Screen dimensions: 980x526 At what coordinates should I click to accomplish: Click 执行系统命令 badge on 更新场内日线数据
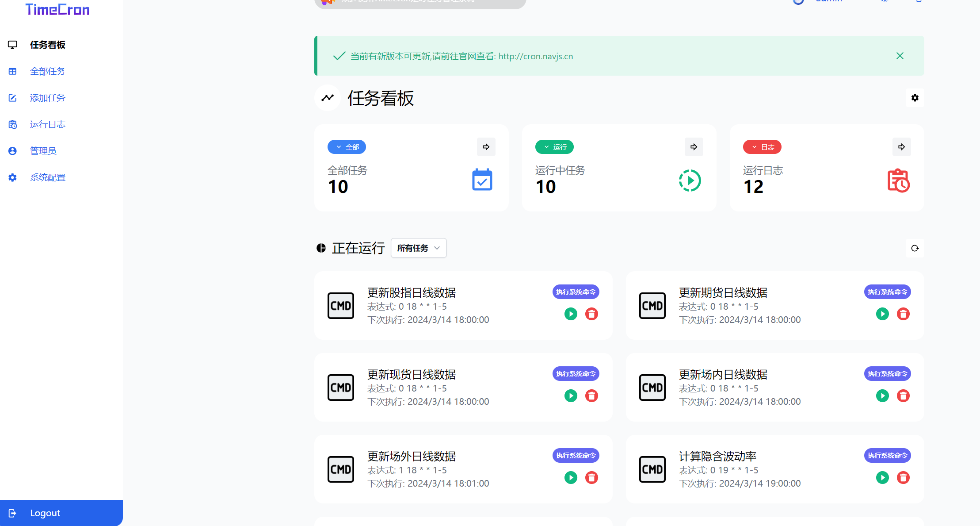[887, 374]
